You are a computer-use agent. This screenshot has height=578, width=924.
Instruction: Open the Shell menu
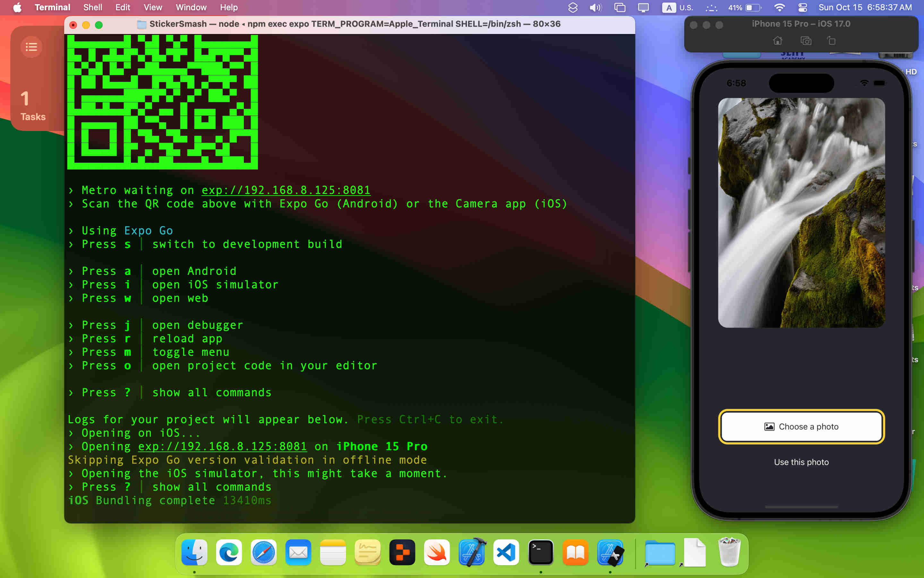[x=92, y=7]
